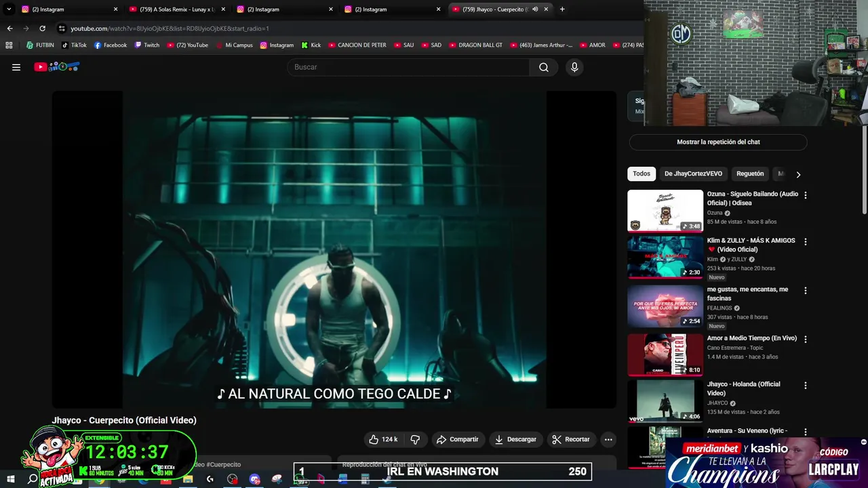Advance filter chips with the right chevron
The width and height of the screenshot is (868, 488).
tap(798, 174)
